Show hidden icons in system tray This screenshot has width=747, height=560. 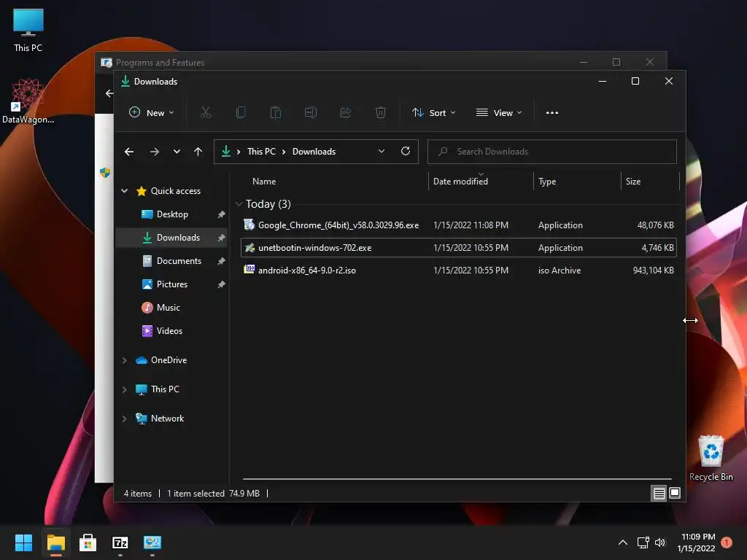(623, 542)
